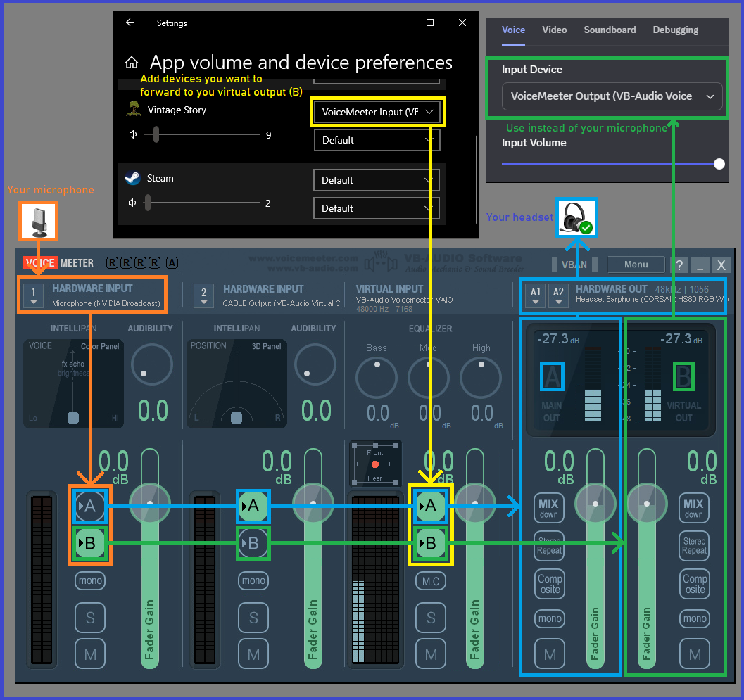Image resolution: width=744 pixels, height=700 pixels.
Task: Open Voicemeeter help question mark button
Action: (679, 265)
